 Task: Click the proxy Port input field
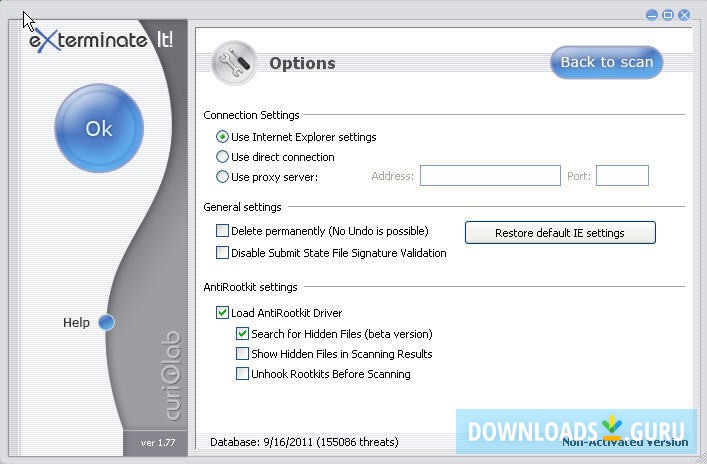[x=622, y=175]
